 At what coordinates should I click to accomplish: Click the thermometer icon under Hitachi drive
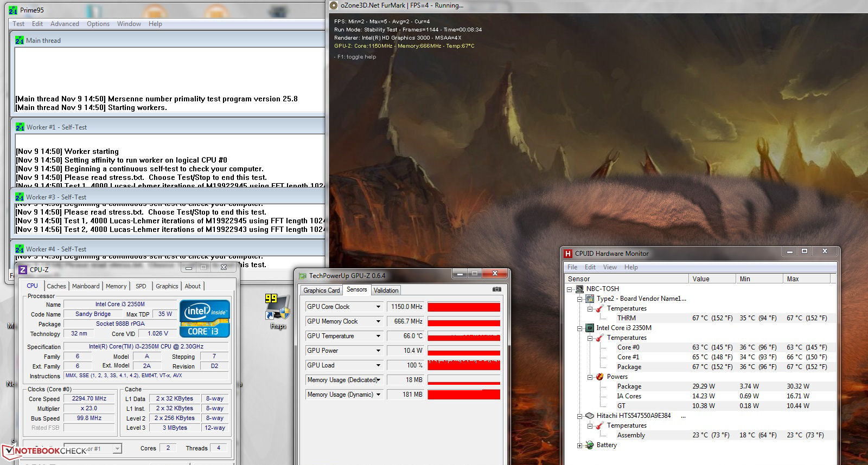tap(600, 425)
